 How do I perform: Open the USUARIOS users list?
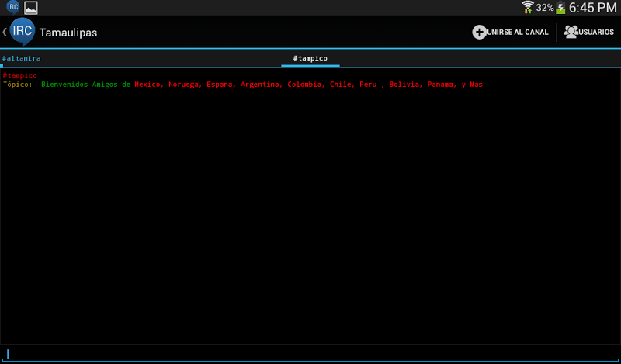[589, 32]
